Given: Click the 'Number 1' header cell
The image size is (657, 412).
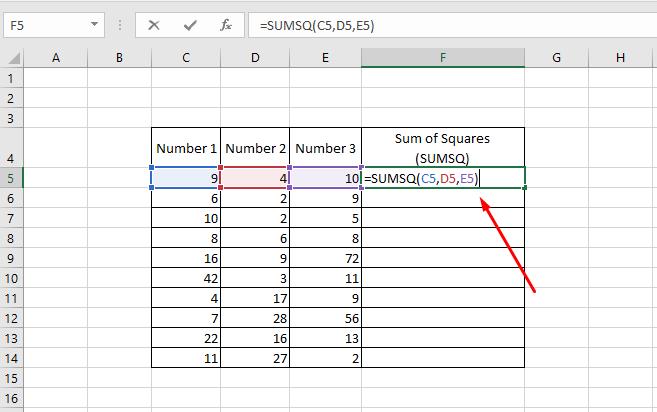Looking at the screenshot, I should [x=186, y=148].
